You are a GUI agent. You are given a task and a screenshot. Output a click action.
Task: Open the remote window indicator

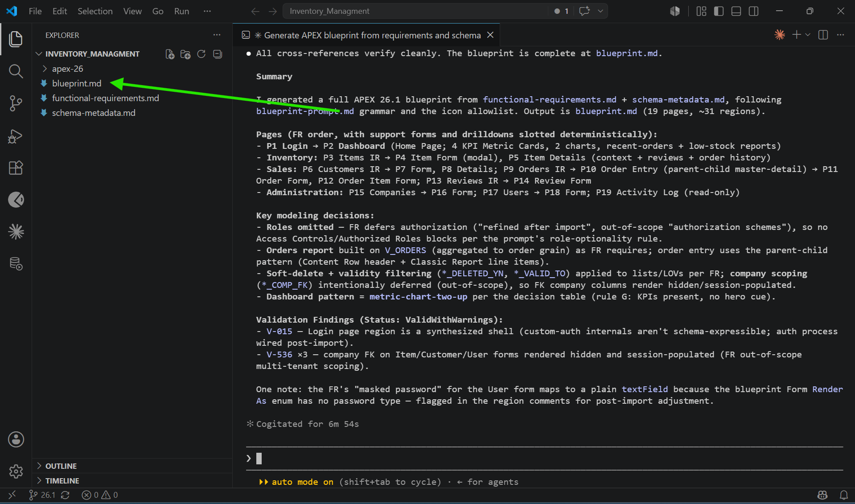coord(12,495)
